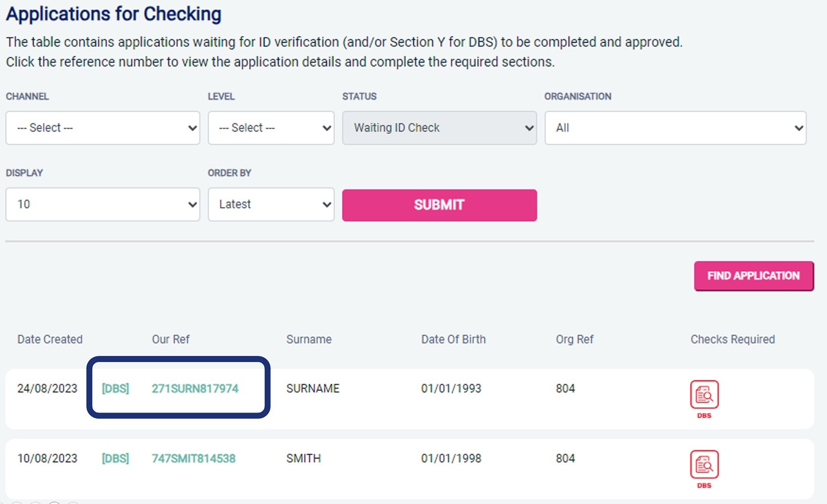This screenshot has height=504, width=827.
Task: Expand the Status dropdown showing Waiting ID Check
Action: (x=439, y=127)
